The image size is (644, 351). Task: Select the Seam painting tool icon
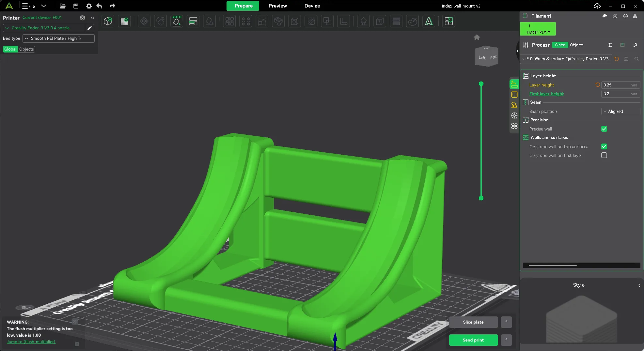click(x=380, y=22)
